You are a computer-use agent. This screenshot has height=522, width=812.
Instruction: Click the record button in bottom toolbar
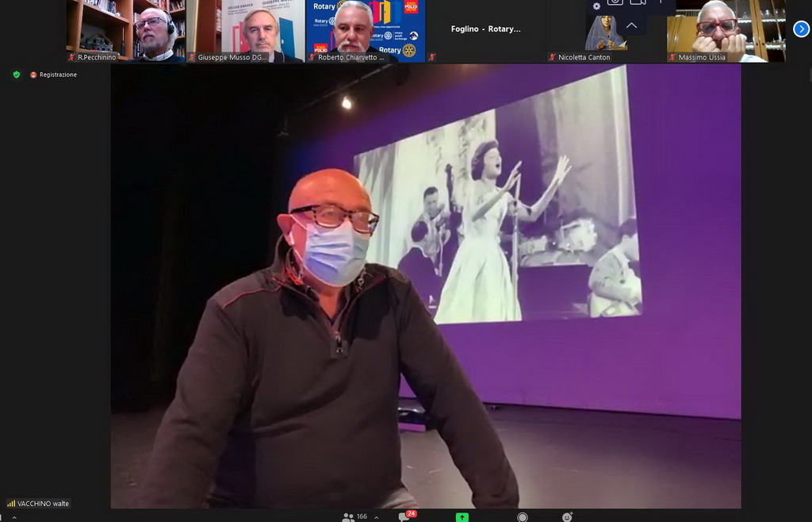pos(522,517)
